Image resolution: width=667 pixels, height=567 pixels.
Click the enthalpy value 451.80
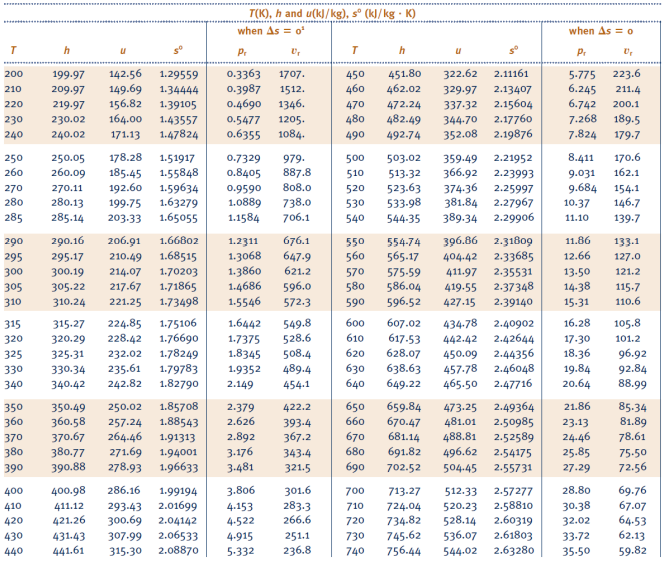[x=404, y=74]
